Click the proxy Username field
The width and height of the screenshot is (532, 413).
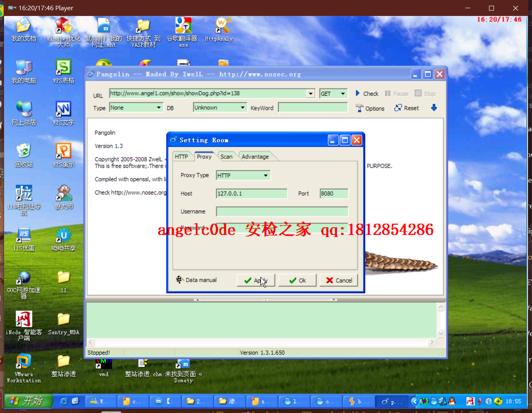[x=282, y=212]
